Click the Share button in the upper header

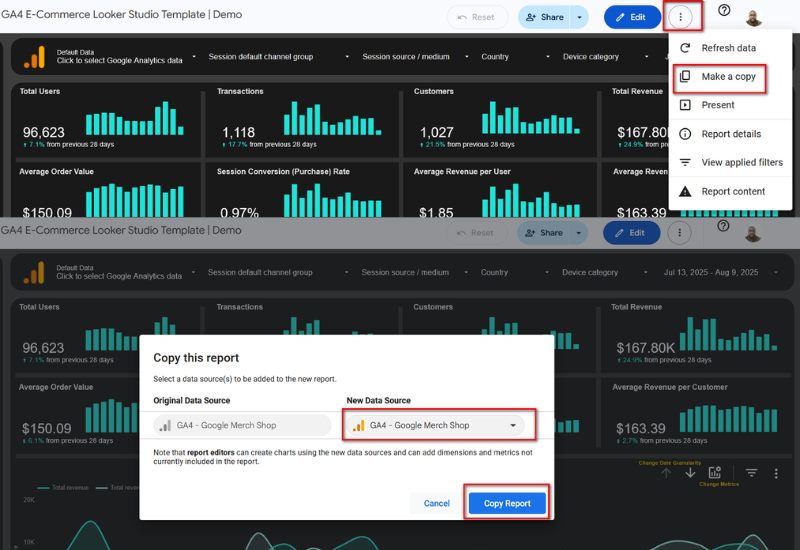544,17
